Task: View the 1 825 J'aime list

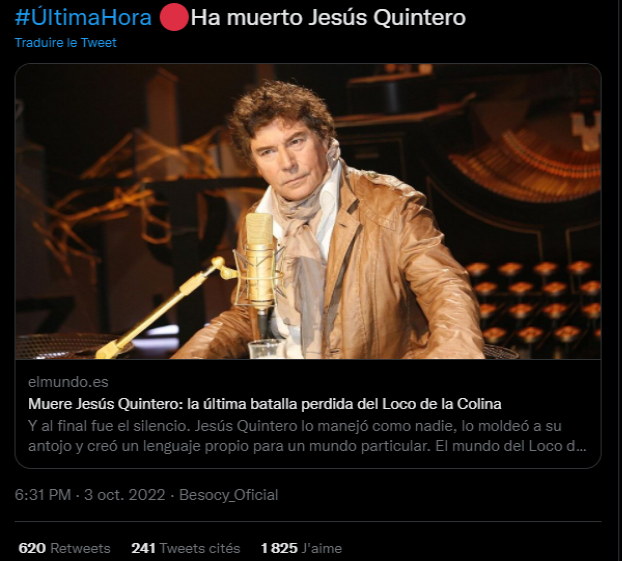Action: pos(301,548)
